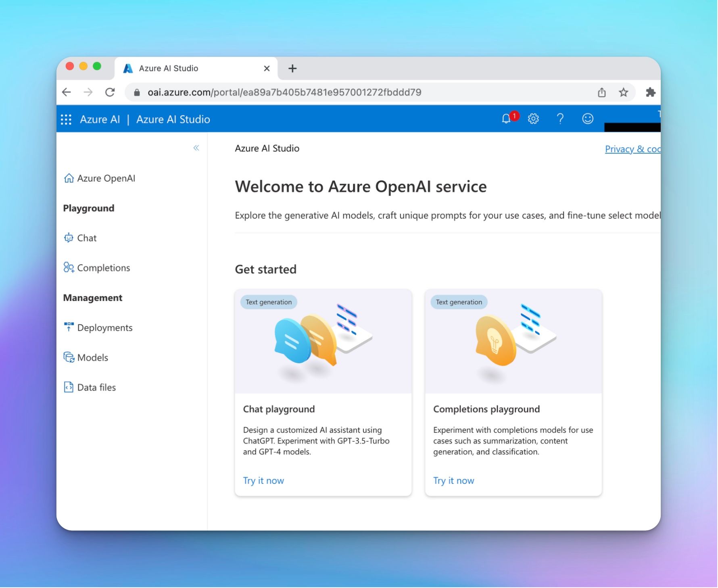Screen dimensions: 718x588
Task: Open the Azure app launcher grid icon
Action: 66,119
